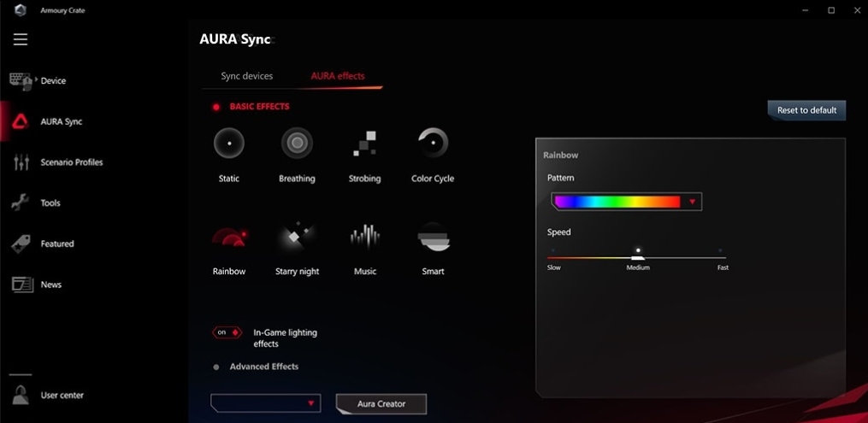Image resolution: width=868 pixels, height=423 pixels.
Task: Click the In-Game lighting effects label
Action: tap(285, 338)
